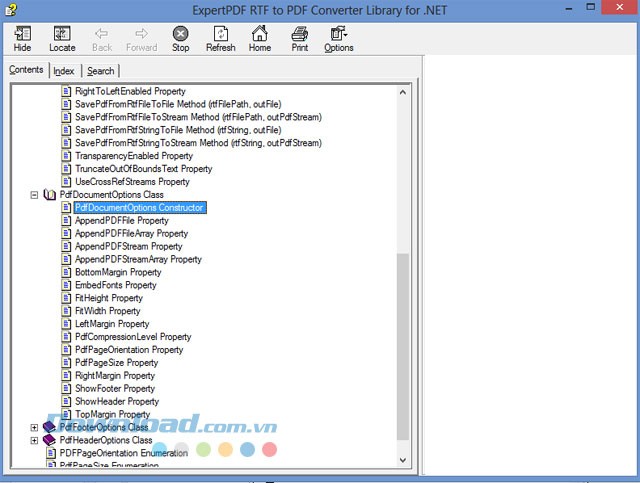Viewport: 640px width, 483px height.
Task: Select UseCrossRefStreams Property topic
Action: pos(132,182)
